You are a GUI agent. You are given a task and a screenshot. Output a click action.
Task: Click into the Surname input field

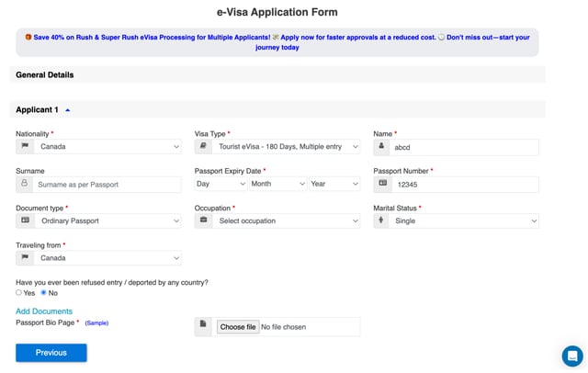107,185
